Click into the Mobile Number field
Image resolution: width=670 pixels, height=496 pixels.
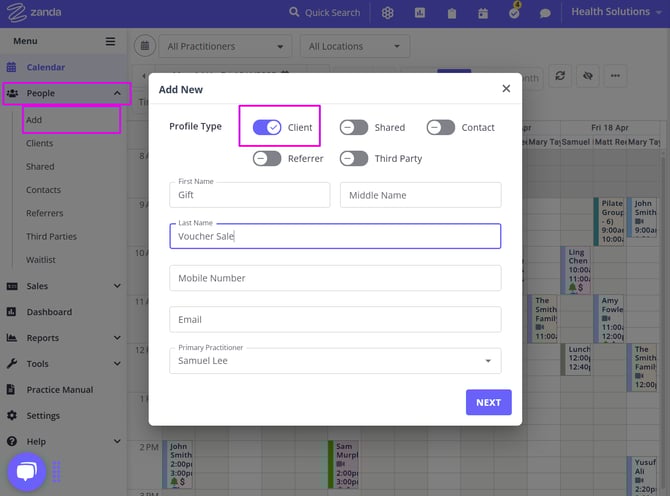click(335, 278)
